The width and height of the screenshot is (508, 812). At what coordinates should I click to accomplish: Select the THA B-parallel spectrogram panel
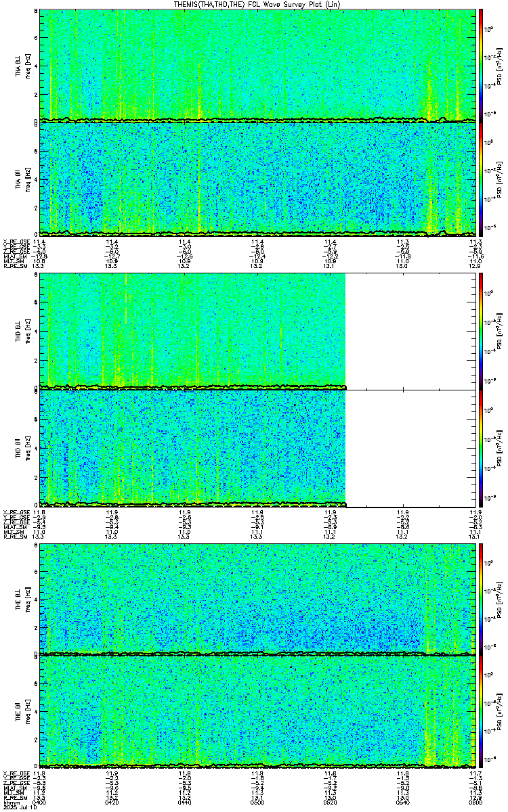point(258,179)
